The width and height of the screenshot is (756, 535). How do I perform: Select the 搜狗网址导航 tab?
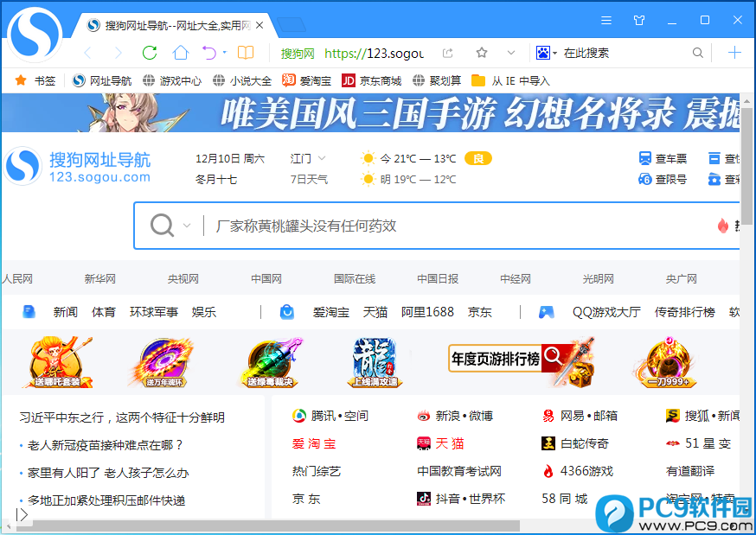click(x=174, y=26)
